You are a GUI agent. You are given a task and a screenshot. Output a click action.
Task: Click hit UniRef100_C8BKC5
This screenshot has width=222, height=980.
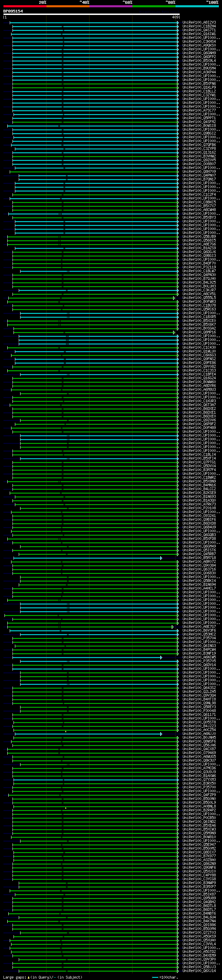click(199, 202)
